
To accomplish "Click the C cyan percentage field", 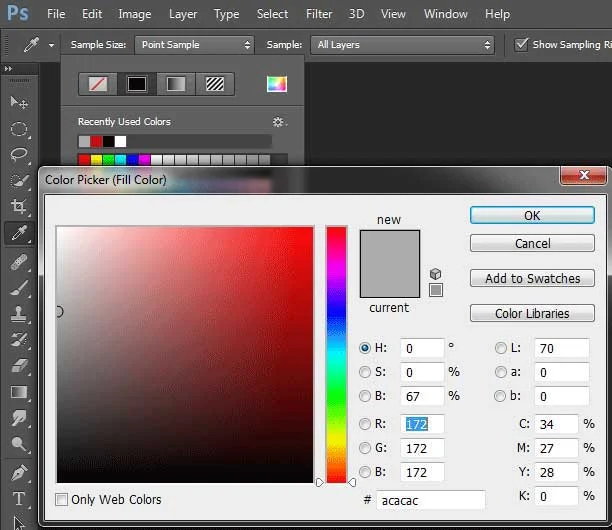I will pos(556,424).
